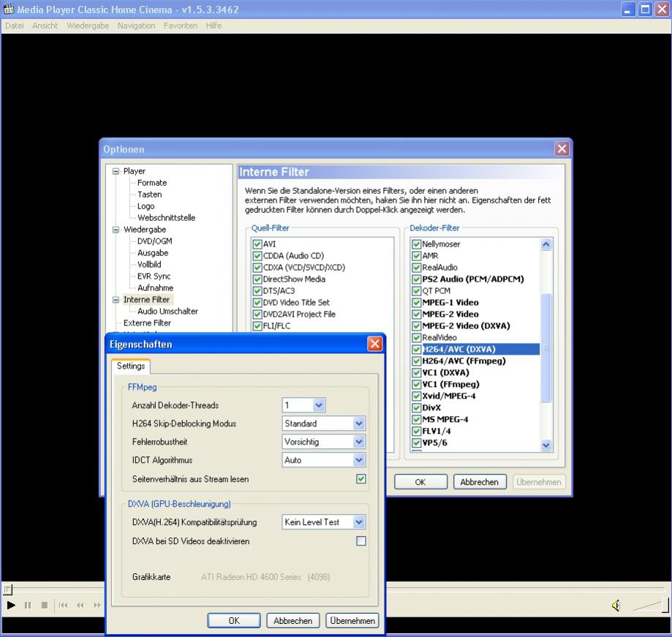Click the seek bar handle
The image size is (672, 637).
(x=8, y=590)
